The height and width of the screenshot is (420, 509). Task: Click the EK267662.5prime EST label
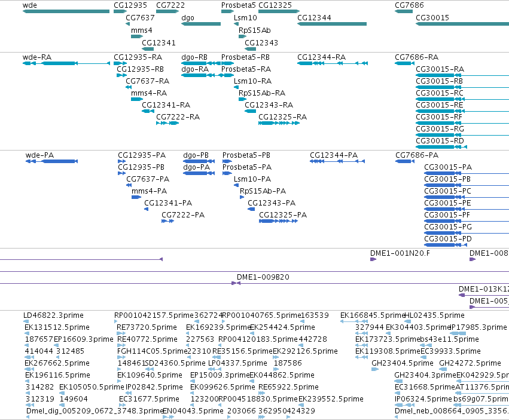coord(57,363)
